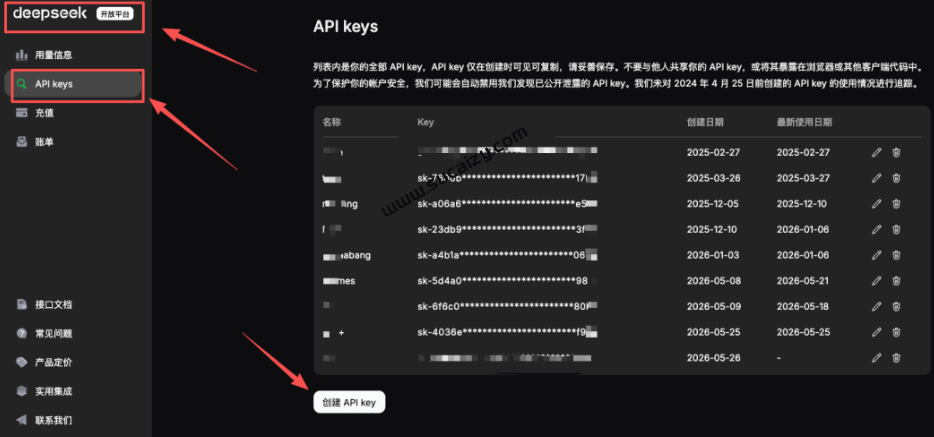This screenshot has width=934, height=437.
Task: Click 联系我们 contact us link
Action: [54, 420]
